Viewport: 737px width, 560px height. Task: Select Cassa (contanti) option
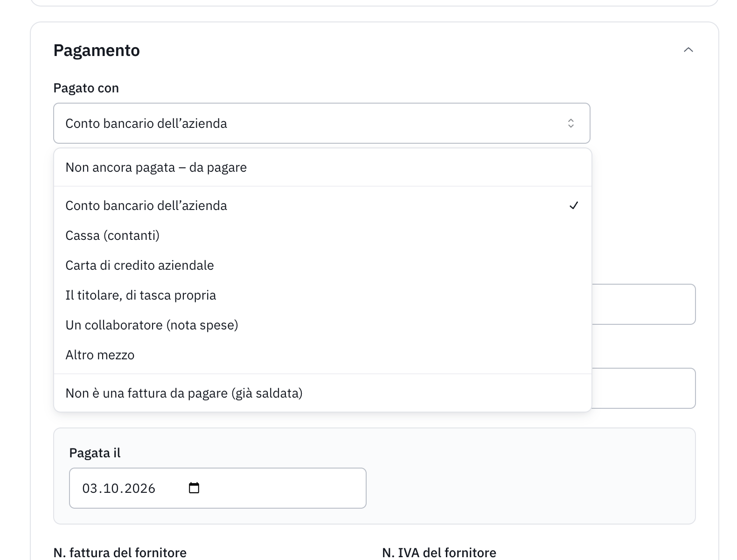pyautogui.click(x=323, y=236)
